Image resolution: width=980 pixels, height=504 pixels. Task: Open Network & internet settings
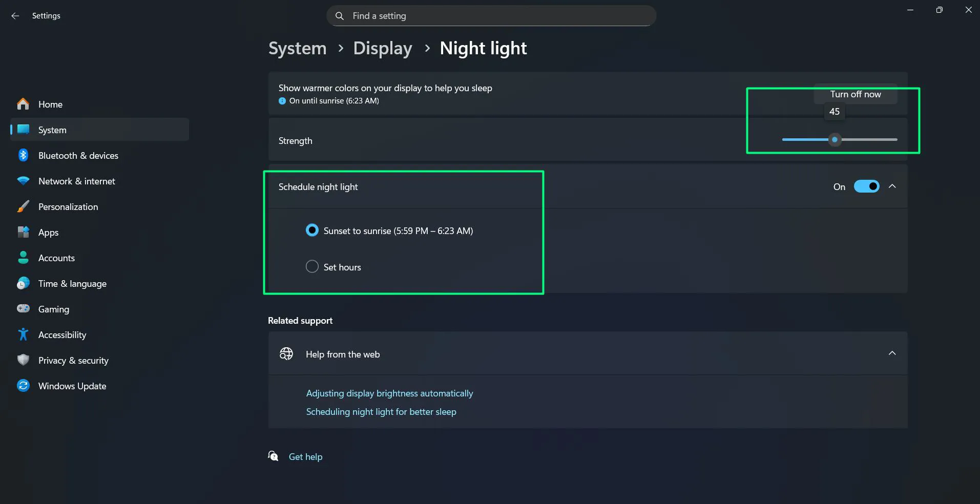point(77,181)
